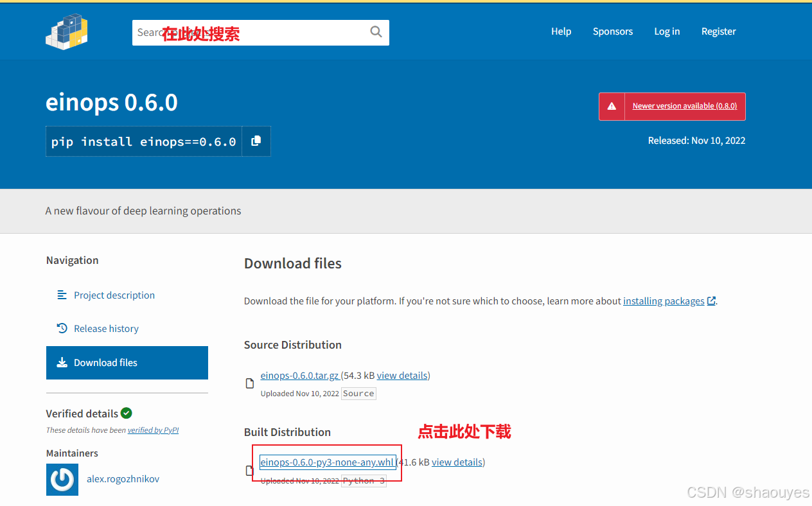The height and width of the screenshot is (506, 812).
Task: Click Newer version available (0.8.0)
Action: point(685,106)
